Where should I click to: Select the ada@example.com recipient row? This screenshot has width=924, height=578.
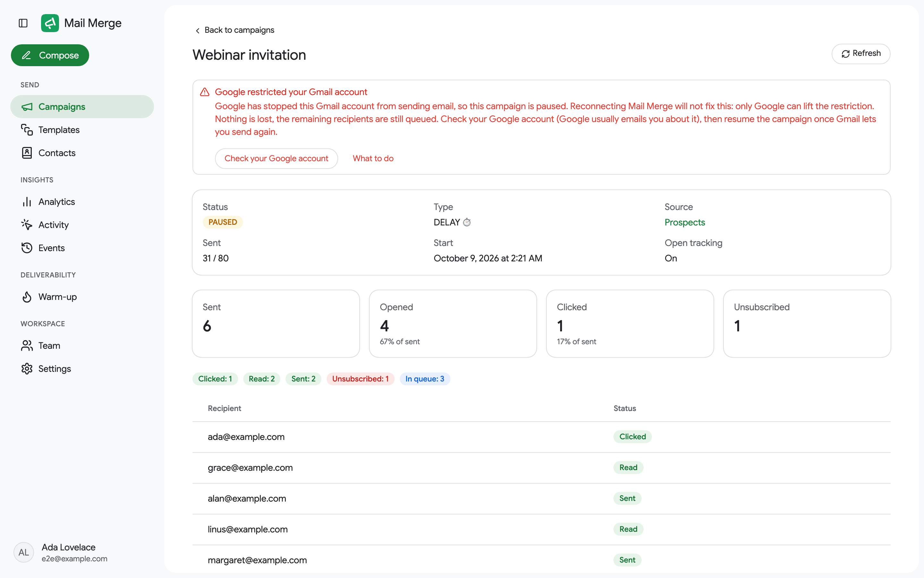[542, 437]
